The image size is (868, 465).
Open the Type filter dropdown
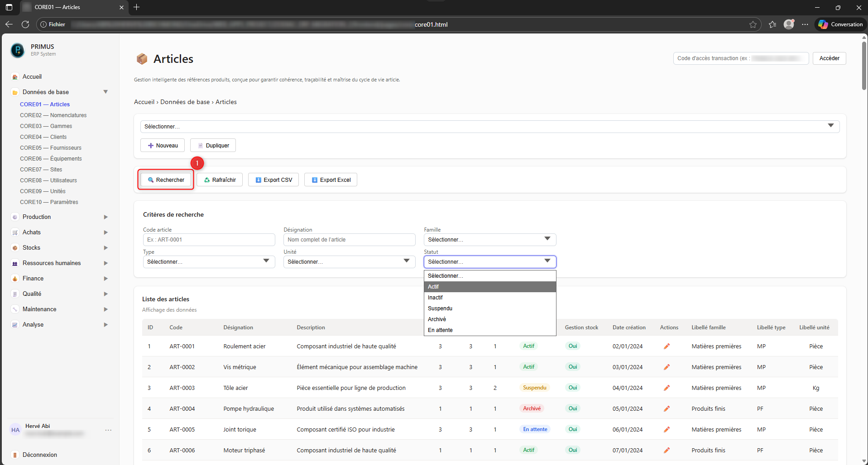click(209, 262)
